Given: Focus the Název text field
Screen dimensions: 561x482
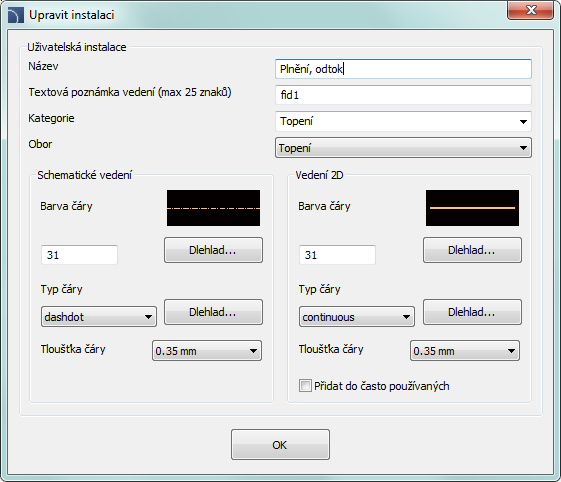Looking at the screenshot, I should coord(403,69).
